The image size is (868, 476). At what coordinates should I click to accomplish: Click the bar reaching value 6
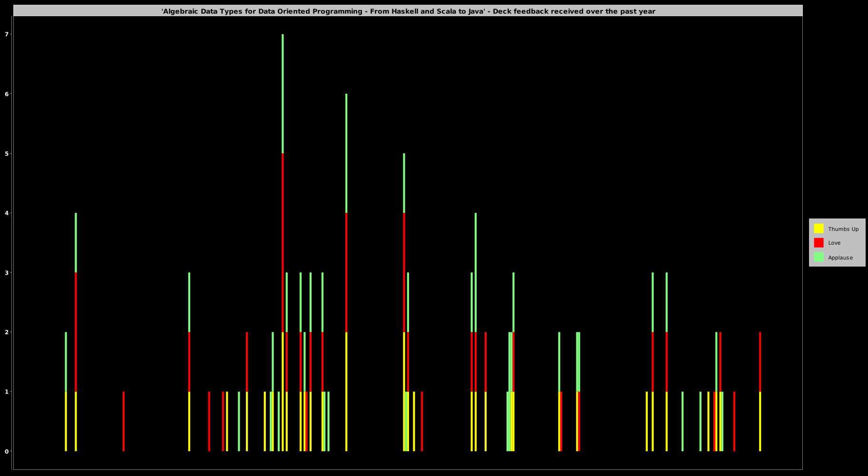(346, 272)
